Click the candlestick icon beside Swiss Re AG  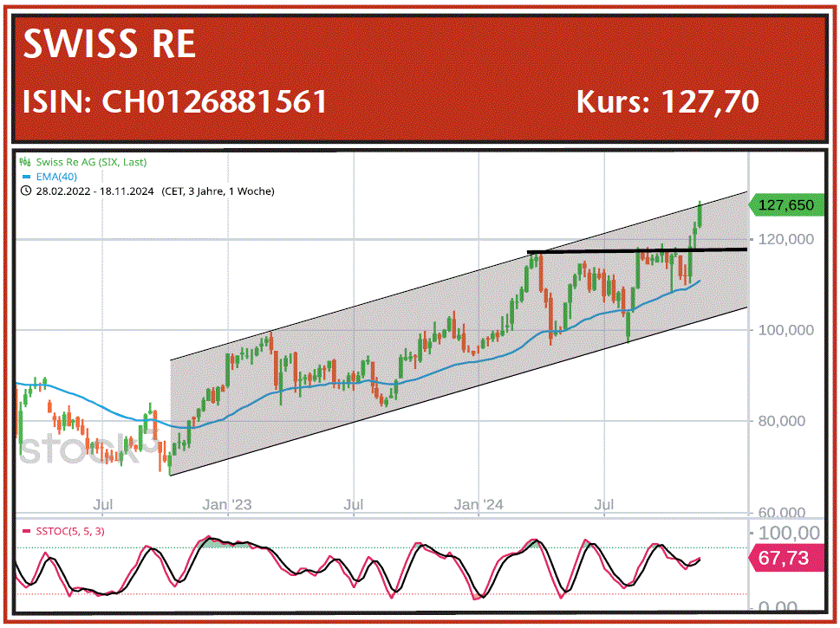tap(24, 162)
